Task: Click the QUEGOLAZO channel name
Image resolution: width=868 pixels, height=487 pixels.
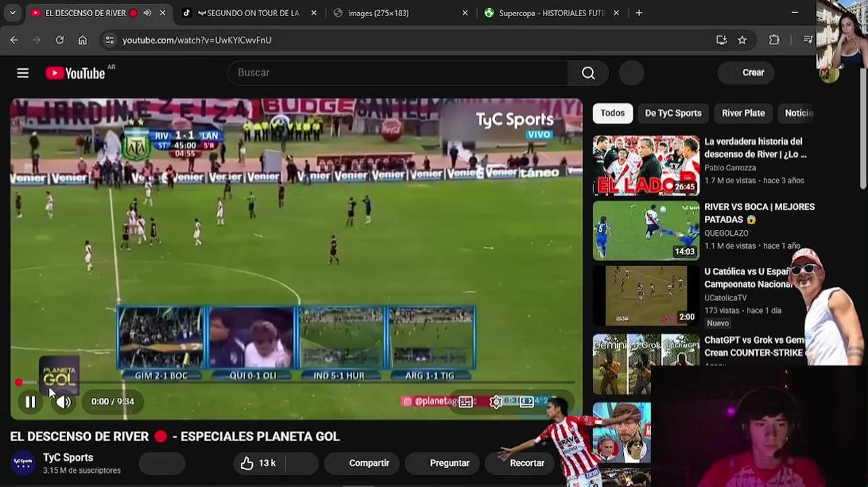Action: click(x=726, y=233)
